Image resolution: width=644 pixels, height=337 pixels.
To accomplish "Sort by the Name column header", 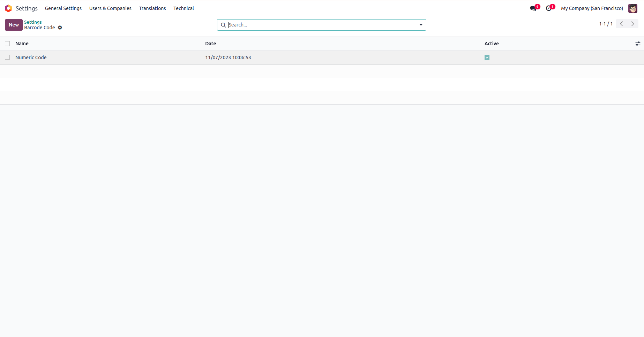I will coord(22,44).
